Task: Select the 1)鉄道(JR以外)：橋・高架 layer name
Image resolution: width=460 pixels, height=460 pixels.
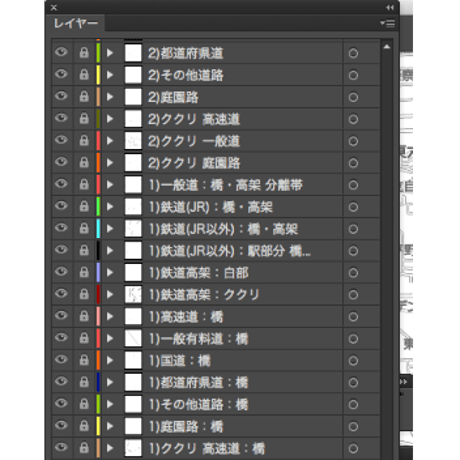Action: tap(223, 229)
